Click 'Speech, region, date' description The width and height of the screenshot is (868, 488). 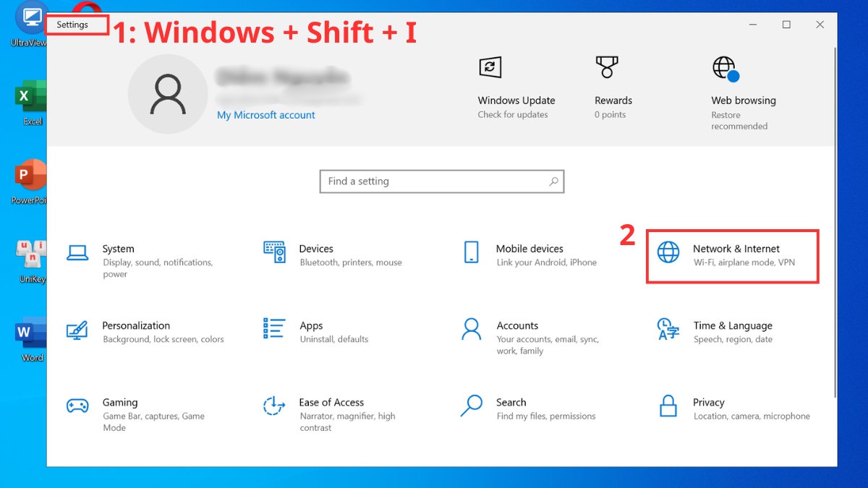[733, 339]
